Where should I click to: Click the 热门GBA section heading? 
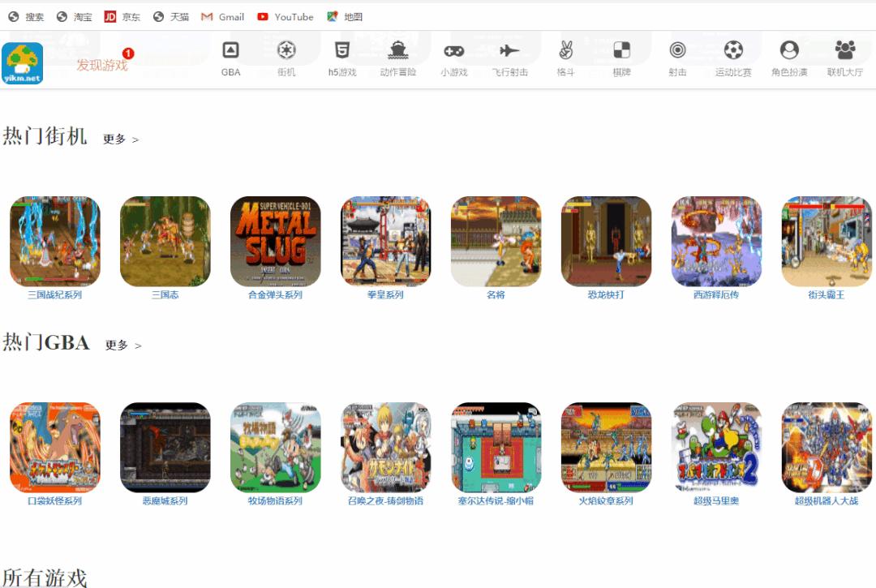(x=45, y=341)
